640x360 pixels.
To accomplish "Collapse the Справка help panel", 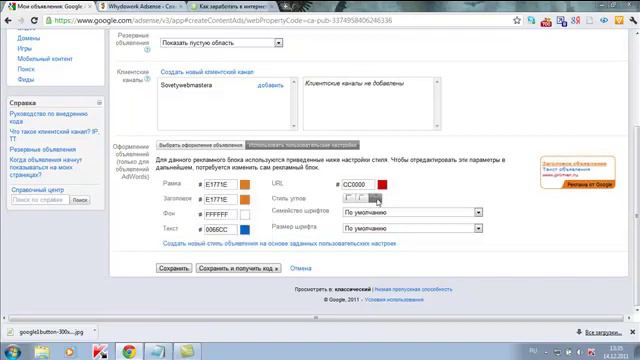I will tap(99, 103).
